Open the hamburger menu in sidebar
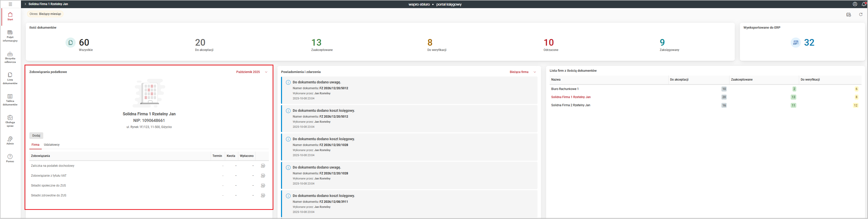The width and height of the screenshot is (868, 219). (10, 4)
